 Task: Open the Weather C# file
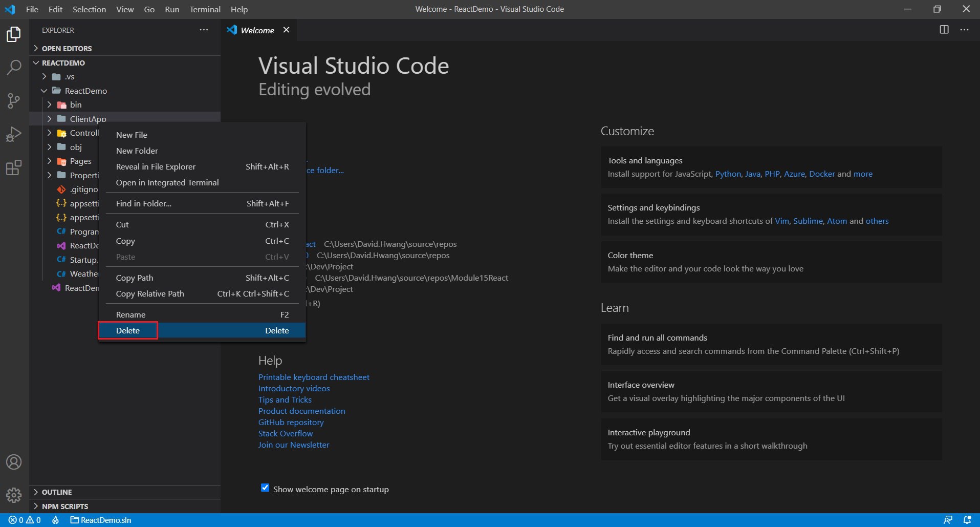(x=78, y=273)
